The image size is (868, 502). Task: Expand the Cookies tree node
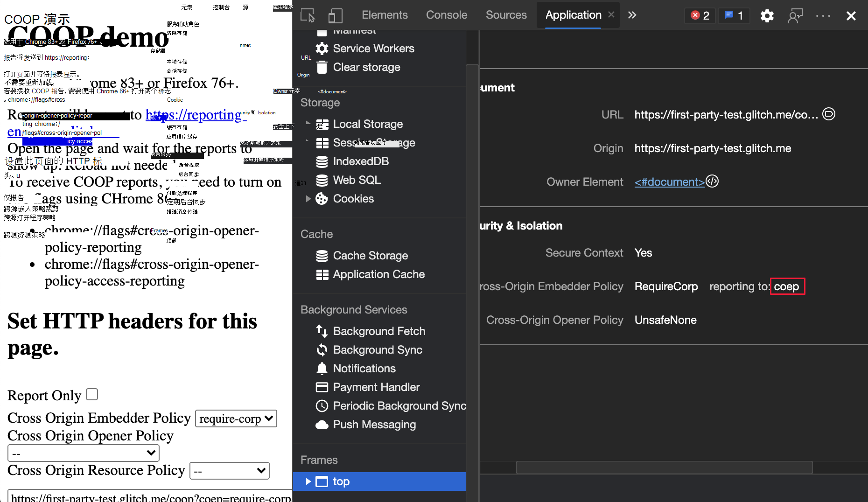coord(308,199)
